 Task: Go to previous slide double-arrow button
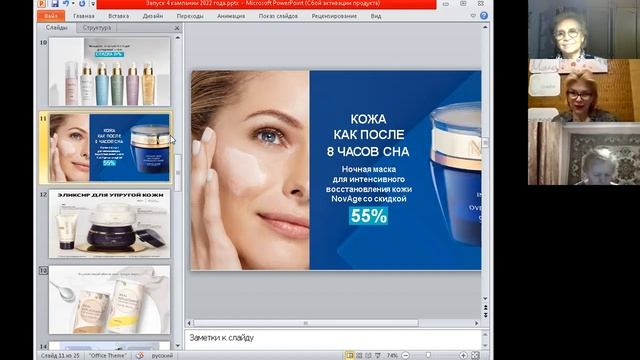(485, 308)
